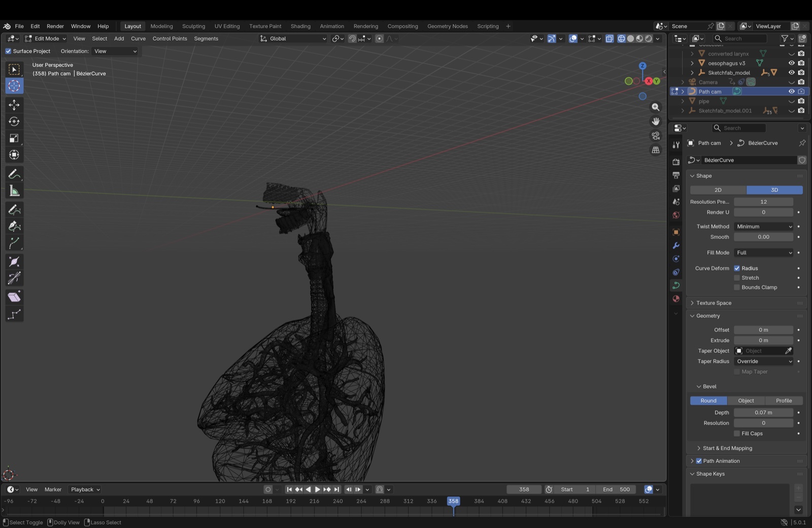Open the Render properties tab

676,162
